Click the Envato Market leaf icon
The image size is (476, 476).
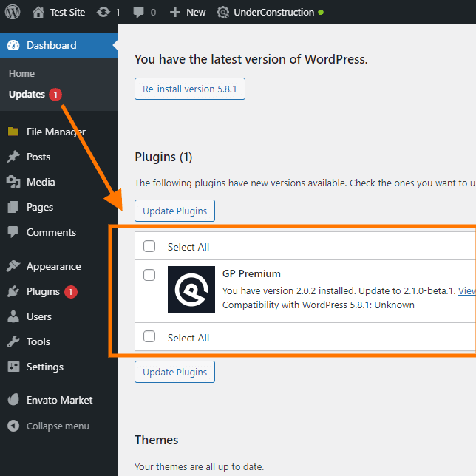coord(13,400)
